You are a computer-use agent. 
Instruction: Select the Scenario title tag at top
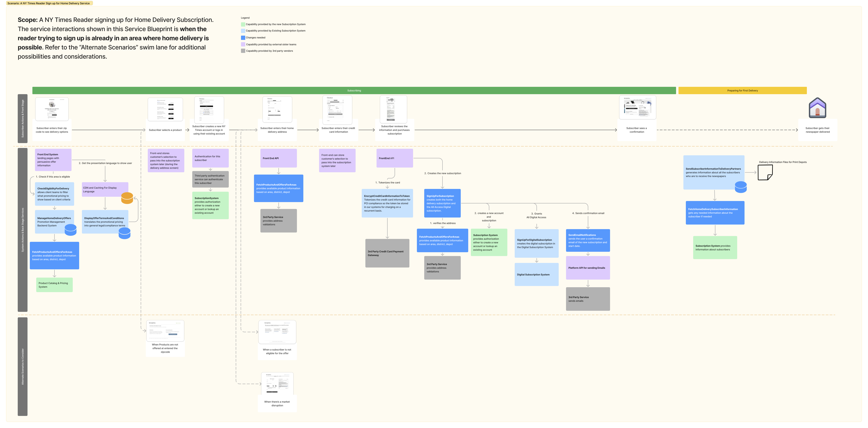(x=49, y=3)
